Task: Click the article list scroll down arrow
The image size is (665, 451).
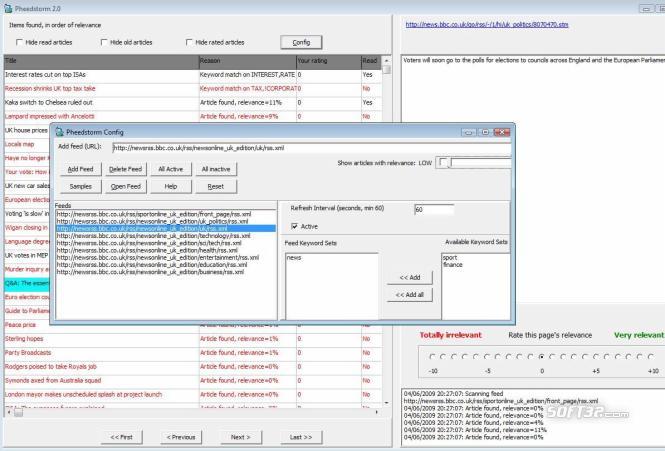Action: [386, 403]
